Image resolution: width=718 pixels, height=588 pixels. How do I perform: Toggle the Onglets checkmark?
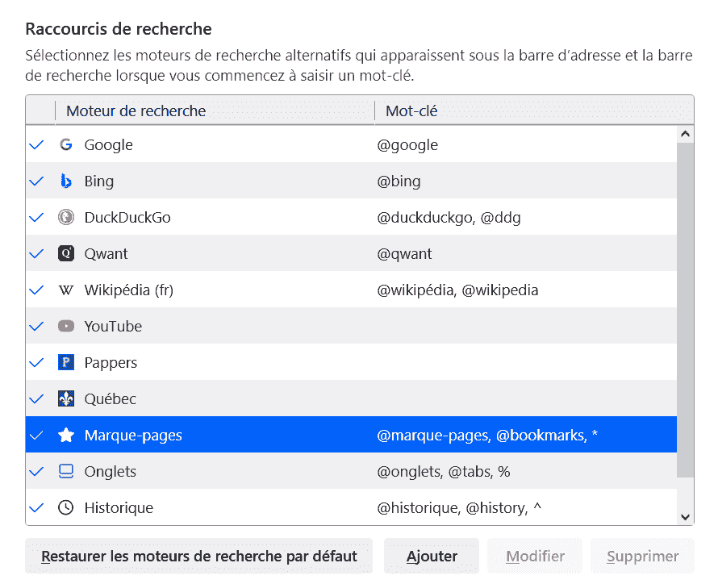point(36,471)
